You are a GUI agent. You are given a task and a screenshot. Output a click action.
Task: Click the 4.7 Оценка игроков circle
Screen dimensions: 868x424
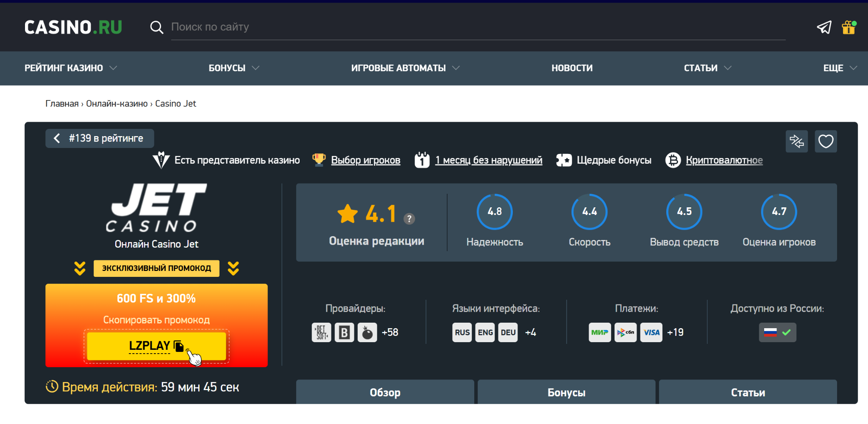(x=779, y=212)
